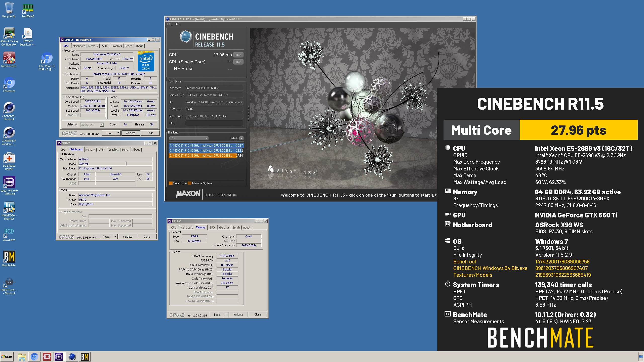Launch MemTweakIt desktop icon
644x362 pixels.
pos(9,60)
